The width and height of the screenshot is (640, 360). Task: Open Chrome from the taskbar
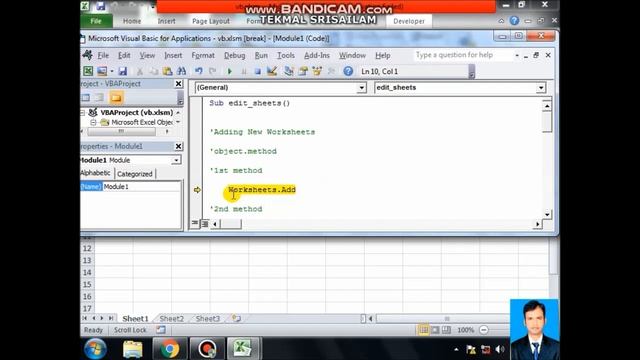point(170,349)
